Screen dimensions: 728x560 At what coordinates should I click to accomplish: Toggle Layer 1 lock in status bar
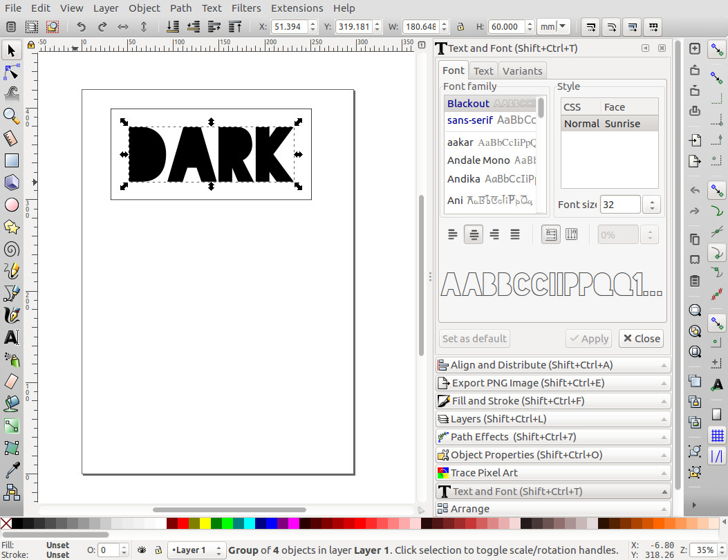pos(158,550)
